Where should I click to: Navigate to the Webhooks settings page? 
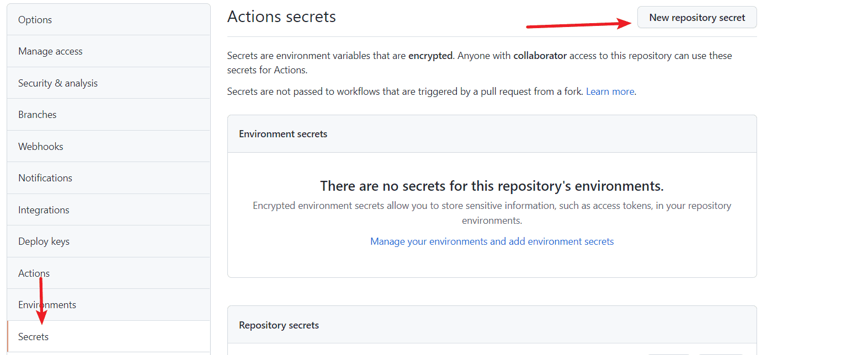point(40,146)
